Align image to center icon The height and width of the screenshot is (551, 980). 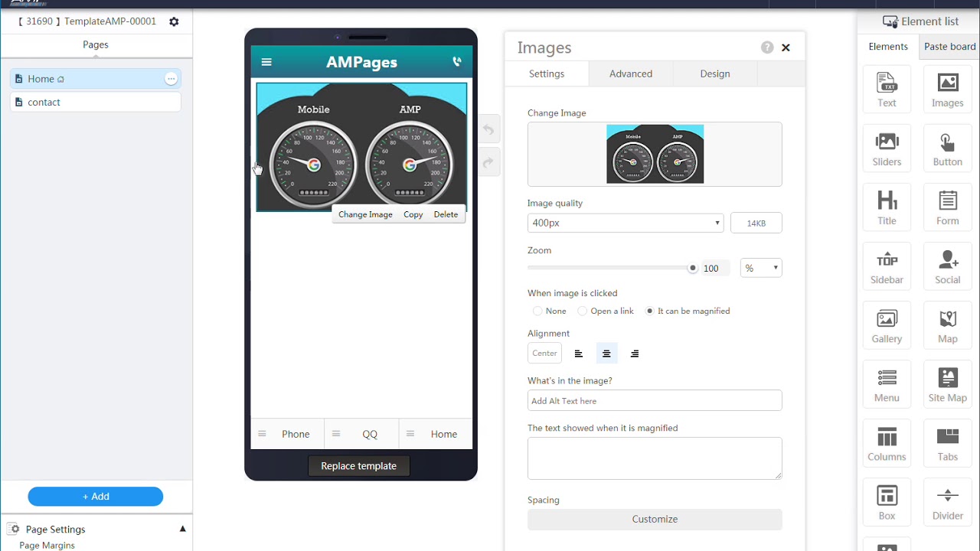pyautogui.click(x=606, y=354)
